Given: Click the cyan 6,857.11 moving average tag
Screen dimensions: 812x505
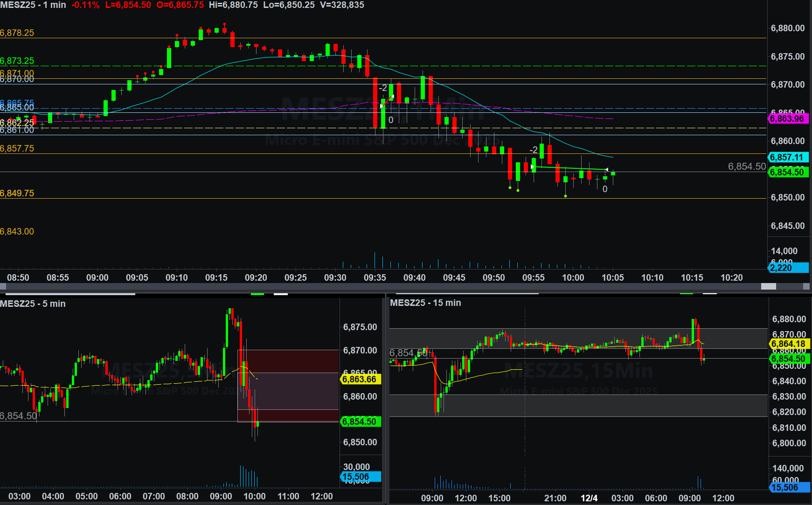Looking at the screenshot, I should (x=787, y=158).
